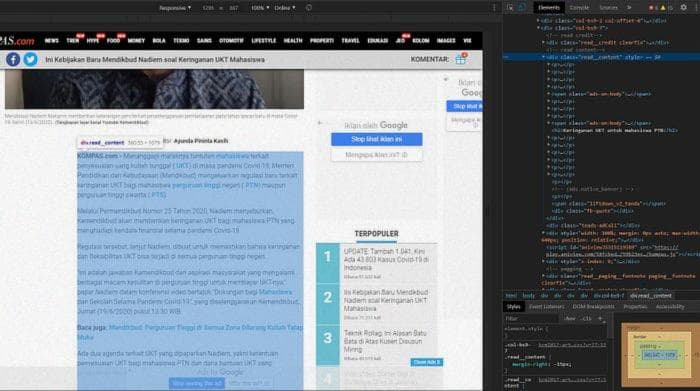Click the styles Filter input field
This screenshot has width=700, height=391.
[x=531, y=319]
